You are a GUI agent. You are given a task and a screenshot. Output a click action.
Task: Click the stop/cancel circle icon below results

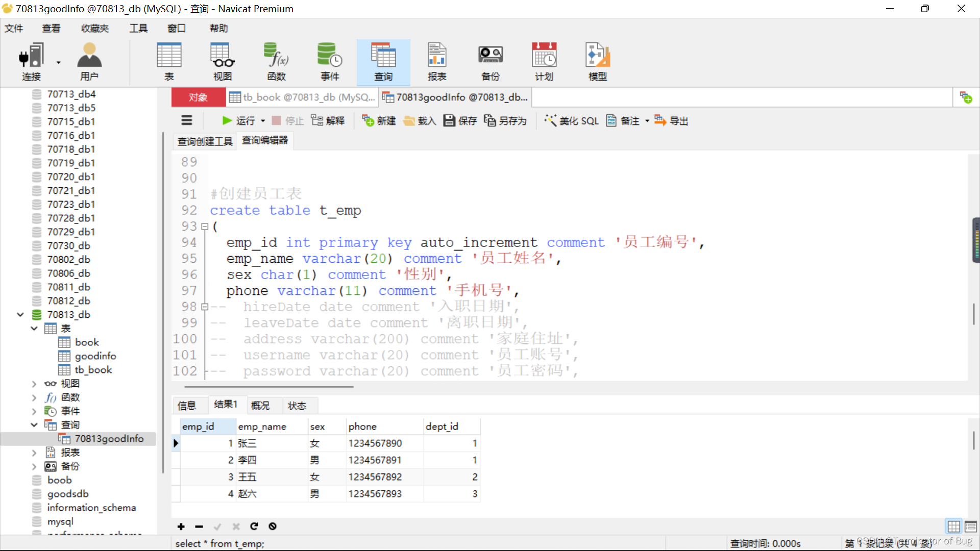pyautogui.click(x=273, y=526)
